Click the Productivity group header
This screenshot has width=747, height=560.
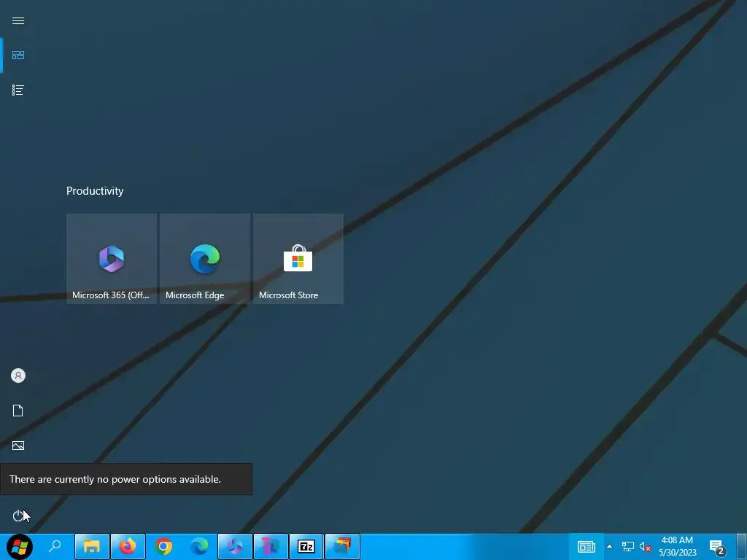coord(95,191)
